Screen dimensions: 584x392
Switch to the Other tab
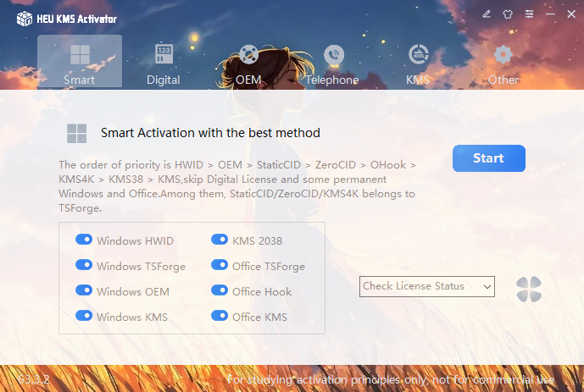click(x=503, y=64)
